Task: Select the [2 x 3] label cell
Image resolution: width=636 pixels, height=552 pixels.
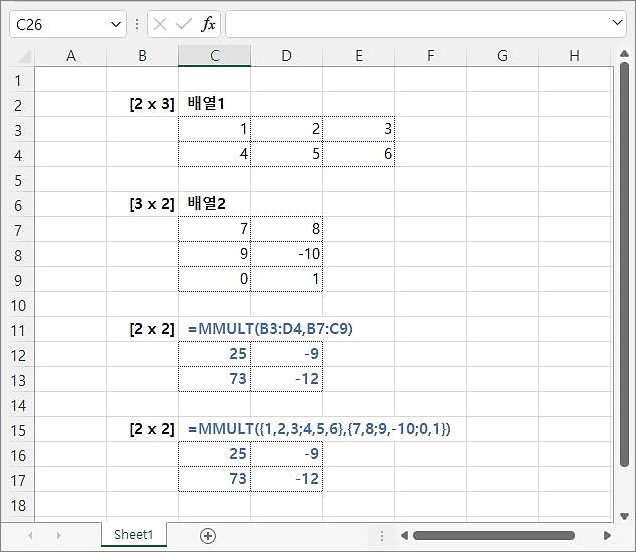Action: tap(142, 104)
